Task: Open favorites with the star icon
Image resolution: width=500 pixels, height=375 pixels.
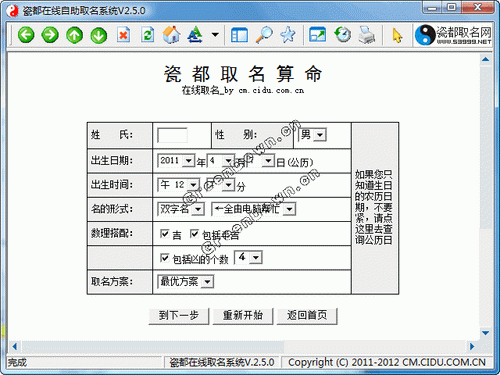Action: coord(288,35)
